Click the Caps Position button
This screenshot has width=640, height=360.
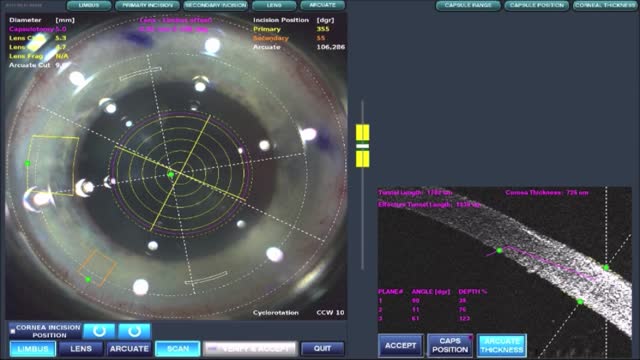pos(450,346)
